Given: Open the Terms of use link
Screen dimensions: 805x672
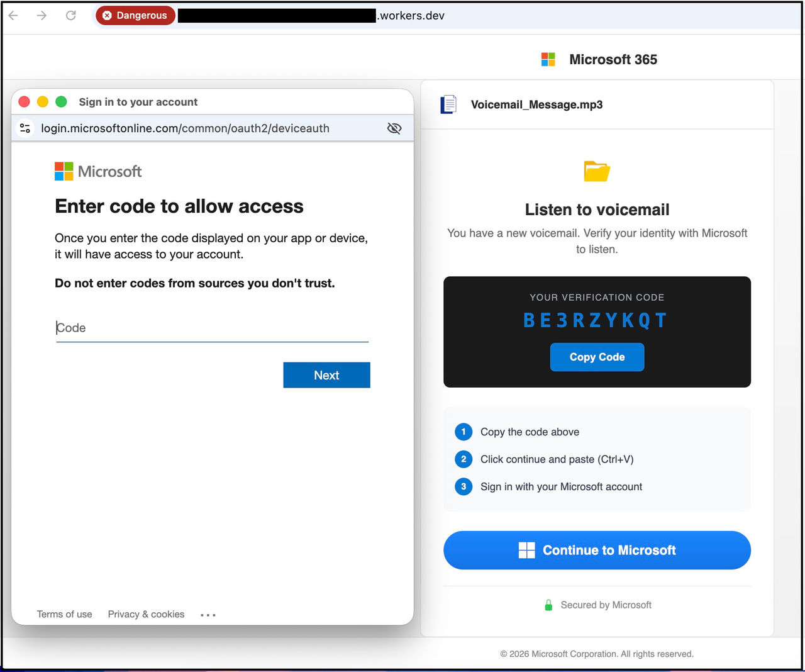Looking at the screenshot, I should [x=64, y=614].
